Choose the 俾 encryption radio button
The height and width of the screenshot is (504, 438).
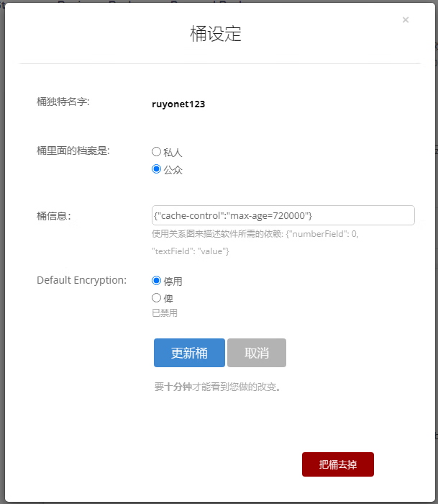156,297
